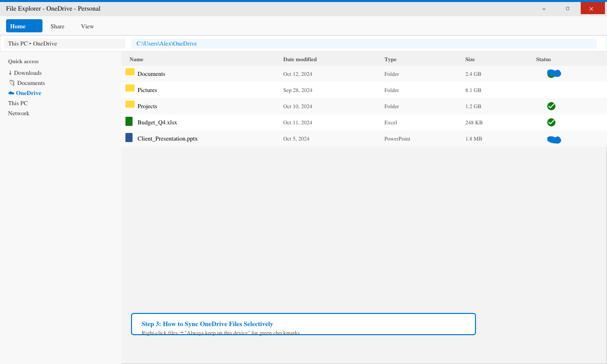Click the green checkmark status for Budget_Q4.xlsx
This screenshot has width=607, height=364.
point(551,122)
